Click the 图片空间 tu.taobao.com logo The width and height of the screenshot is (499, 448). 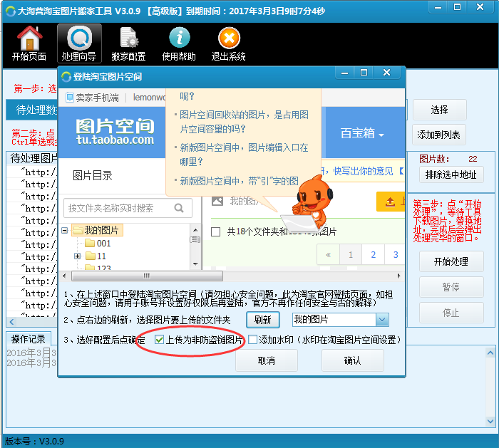pyautogui.click(x=115, y=132)
